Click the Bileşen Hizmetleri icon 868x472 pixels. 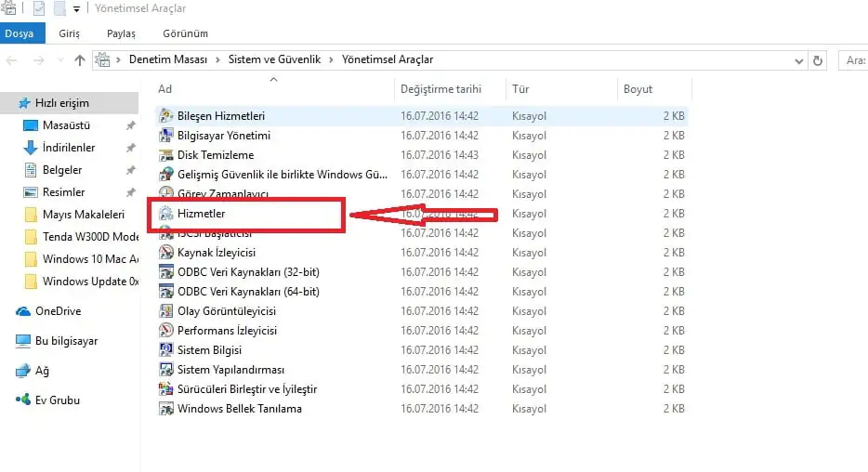pyautogui.click(x=166, y=116)
